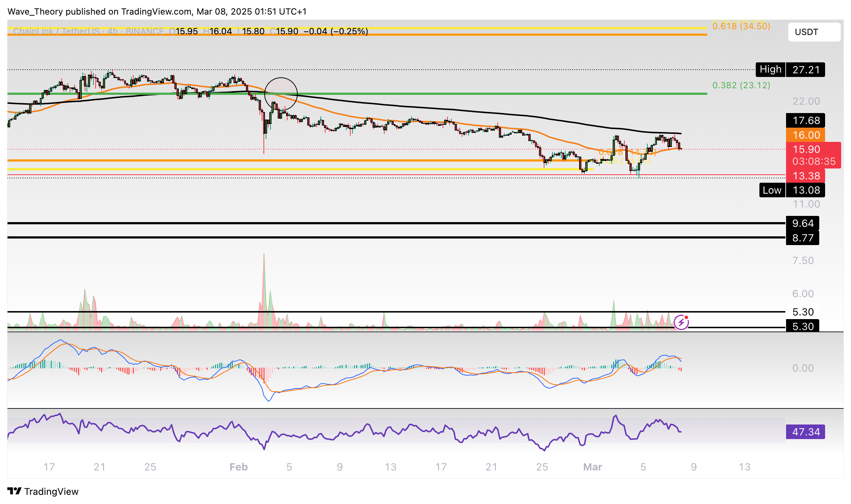Click the 0.00 MACD axis label

(803, 368)
